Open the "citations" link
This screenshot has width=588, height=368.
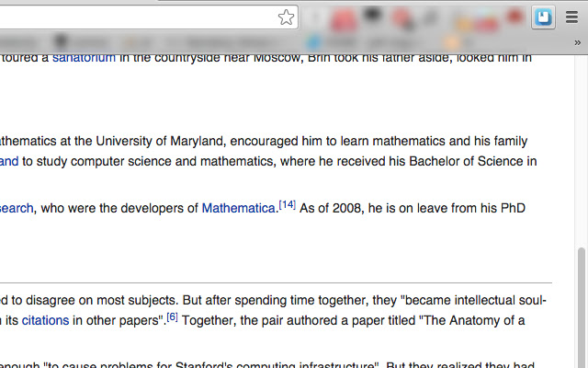click(45, 320)
